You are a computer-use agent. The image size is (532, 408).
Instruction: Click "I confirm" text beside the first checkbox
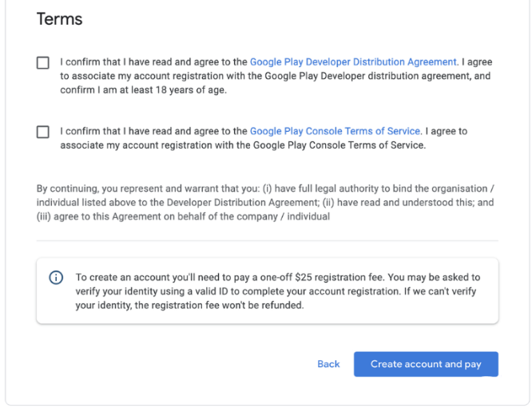click(78, 61)
